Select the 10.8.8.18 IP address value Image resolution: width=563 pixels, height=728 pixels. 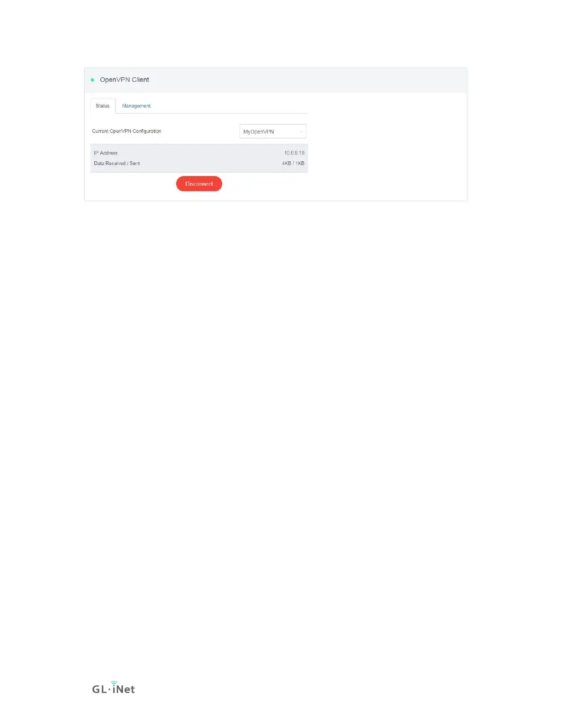tap(294, 153)
